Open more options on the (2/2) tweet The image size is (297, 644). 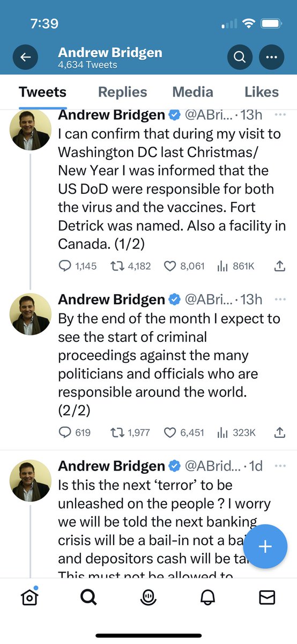coord(280,299)
